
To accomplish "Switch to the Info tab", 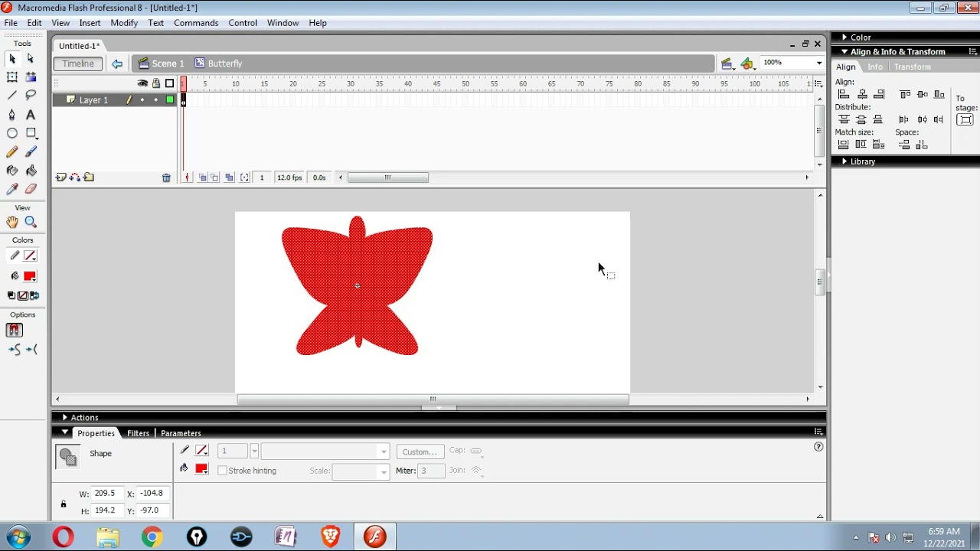I will (x=875, y=67).
